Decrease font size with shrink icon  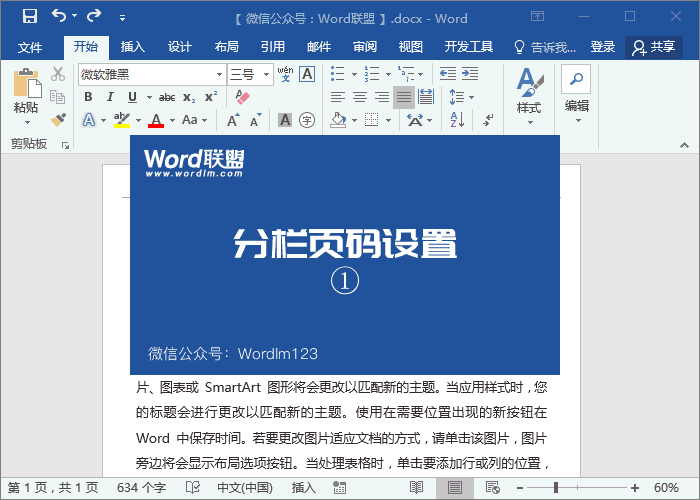point(255,120)
